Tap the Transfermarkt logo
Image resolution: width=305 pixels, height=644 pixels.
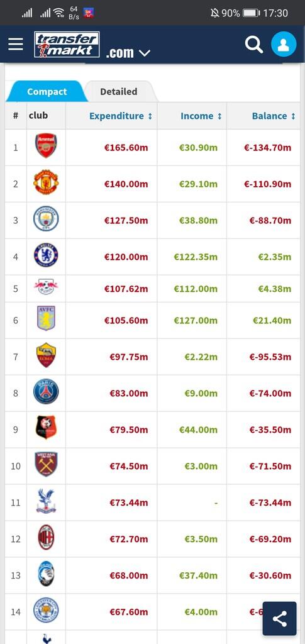pyautogui.click(x=67, y=45)
